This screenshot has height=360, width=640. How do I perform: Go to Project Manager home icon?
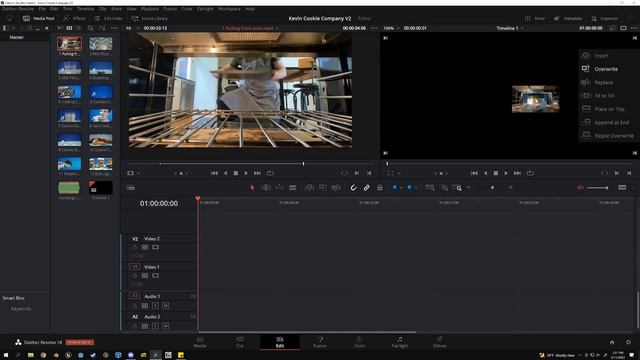point(612,342)
